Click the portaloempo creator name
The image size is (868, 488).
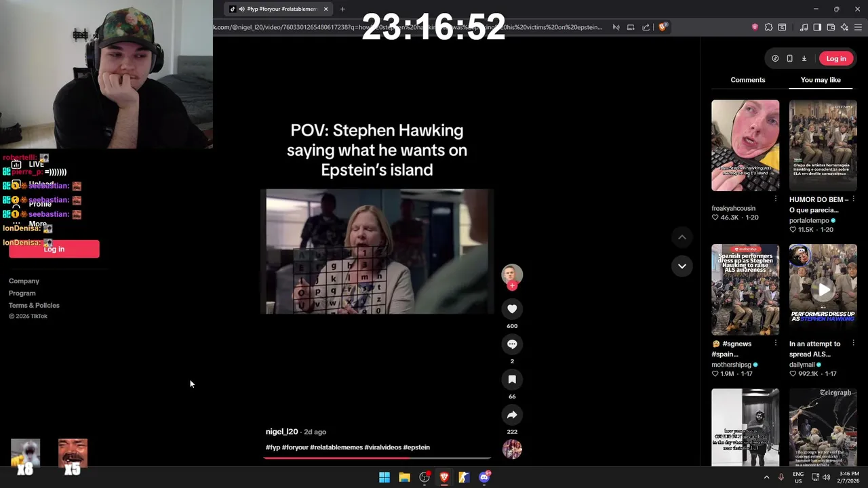click(x=809, y=220)
